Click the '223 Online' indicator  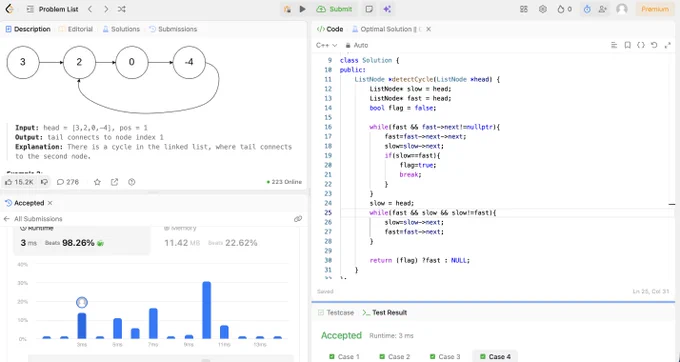pyautogui.click(x=284, y=182)
